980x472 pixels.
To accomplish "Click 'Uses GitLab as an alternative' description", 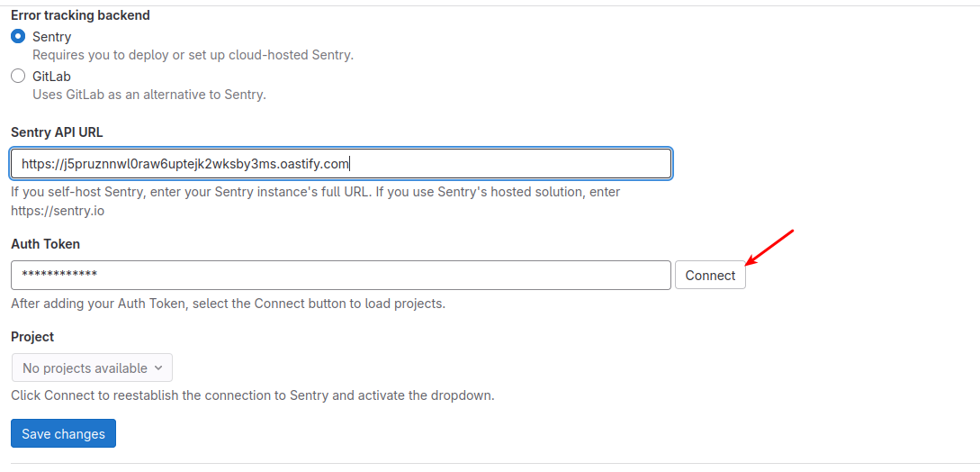I will 149,95.
